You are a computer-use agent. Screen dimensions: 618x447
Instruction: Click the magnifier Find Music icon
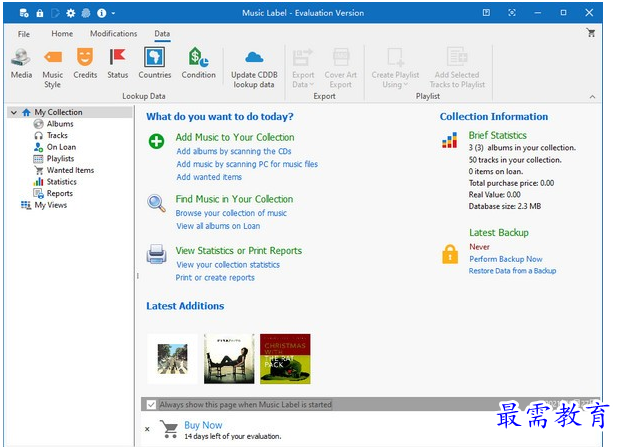(x=156, y=203)
